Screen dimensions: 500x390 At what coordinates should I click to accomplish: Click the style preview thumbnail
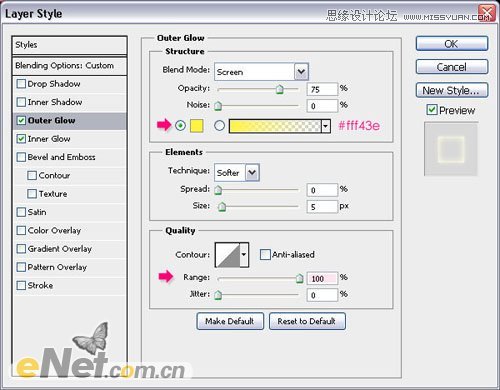pyautogui.click(x=451, y=149)
